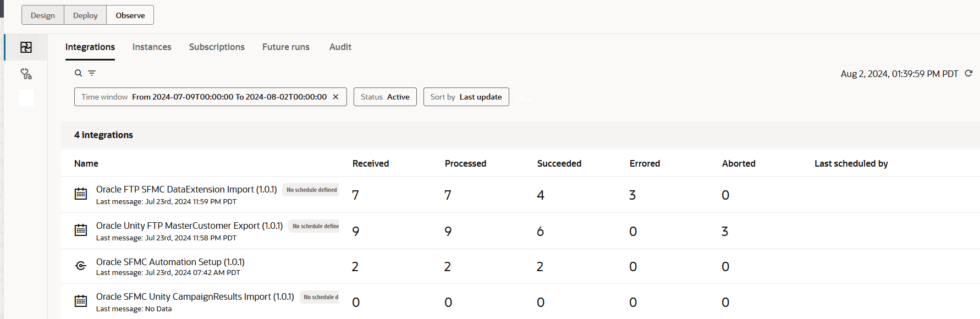Click the schedule icon for DataExtension Import
980x319 pixels.
81,194
